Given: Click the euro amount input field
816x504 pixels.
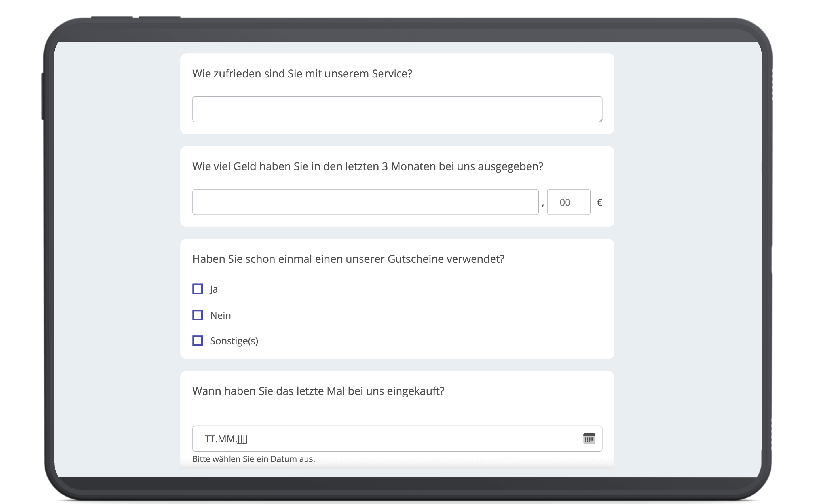Looking at the screenshot, I should [x=365, y=202].
